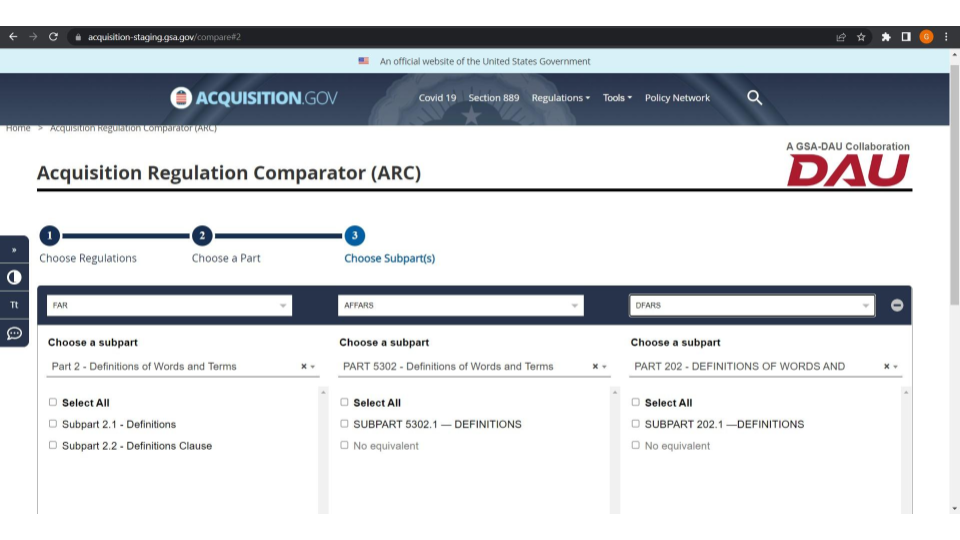Open the Tools menu
Viewport: 960px width, 540px height.
tap(617, 98)
